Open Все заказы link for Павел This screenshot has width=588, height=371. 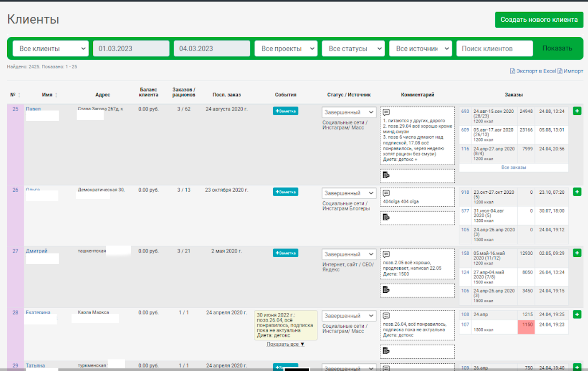(x=513, y=167)
